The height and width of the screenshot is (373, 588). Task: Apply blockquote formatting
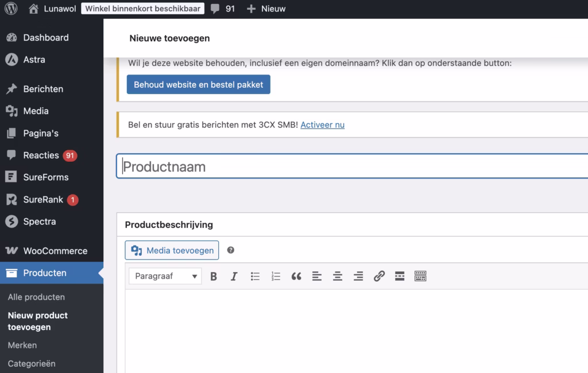(296, 276)
